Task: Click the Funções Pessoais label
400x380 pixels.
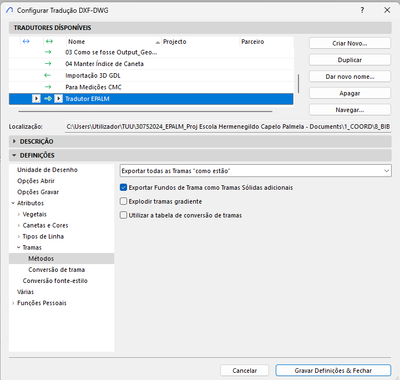Action: 42,303
